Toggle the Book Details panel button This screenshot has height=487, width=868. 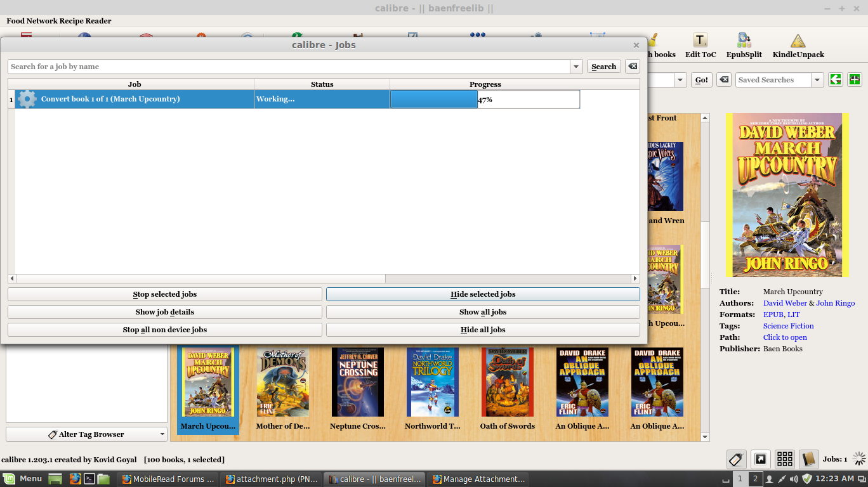pos(808,459)
